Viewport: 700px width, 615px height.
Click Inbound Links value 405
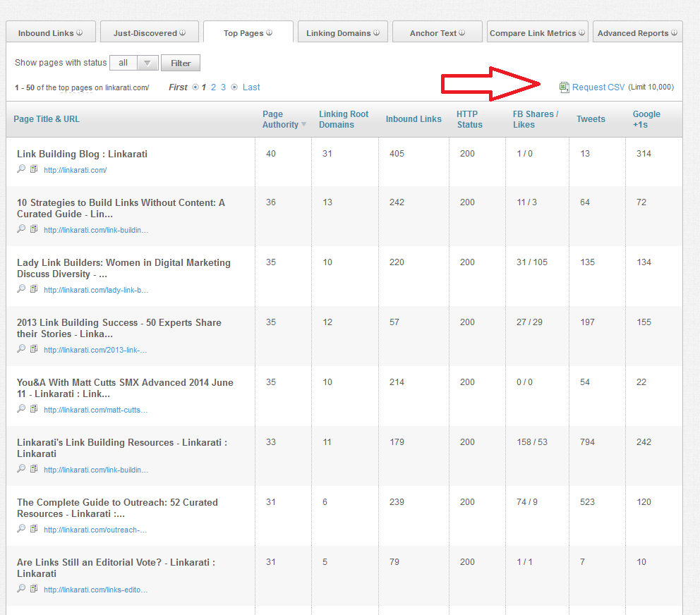397,154
